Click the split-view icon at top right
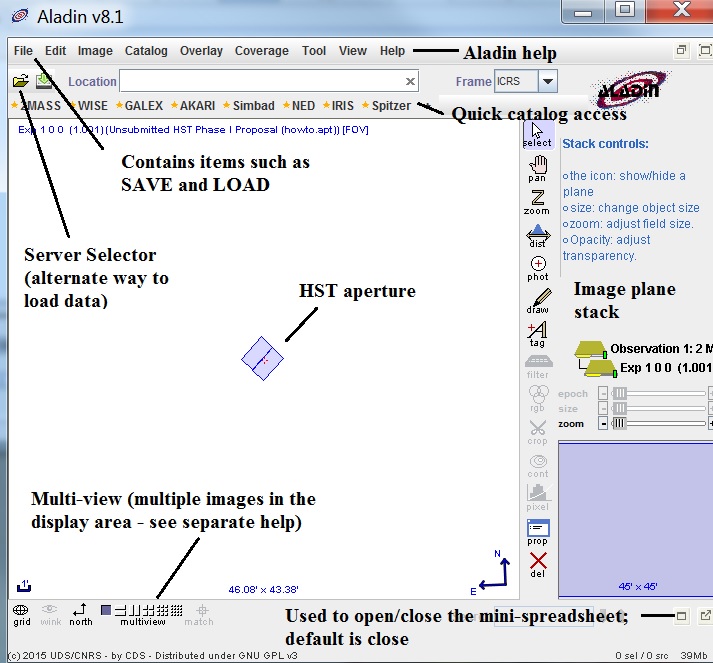The image size is (713, 663). point(681,50)
